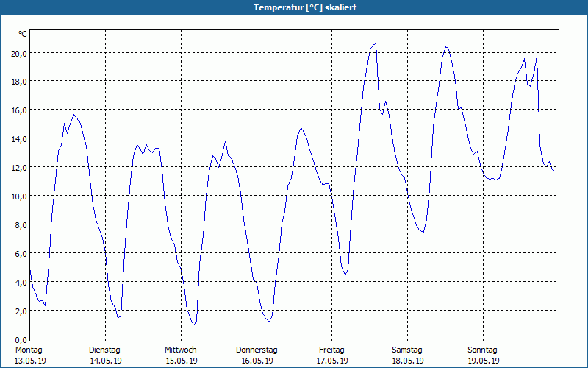
Task: Click the 10,0 y-axis label
Action: click(x=19, y=197)
